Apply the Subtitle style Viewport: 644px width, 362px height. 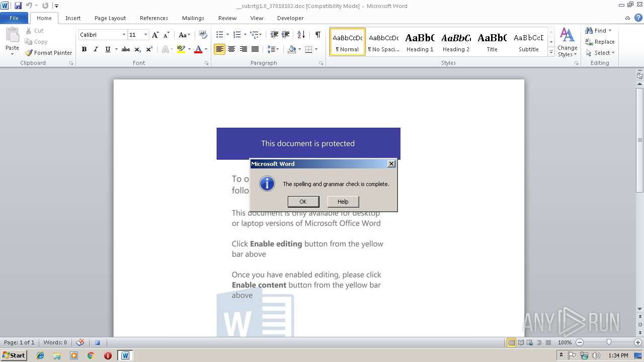pos(529,42)
